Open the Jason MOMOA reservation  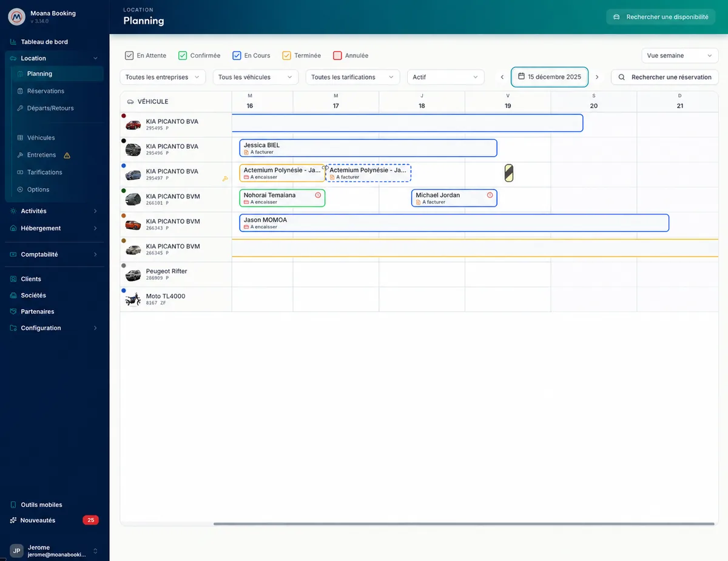coord(454,223)
